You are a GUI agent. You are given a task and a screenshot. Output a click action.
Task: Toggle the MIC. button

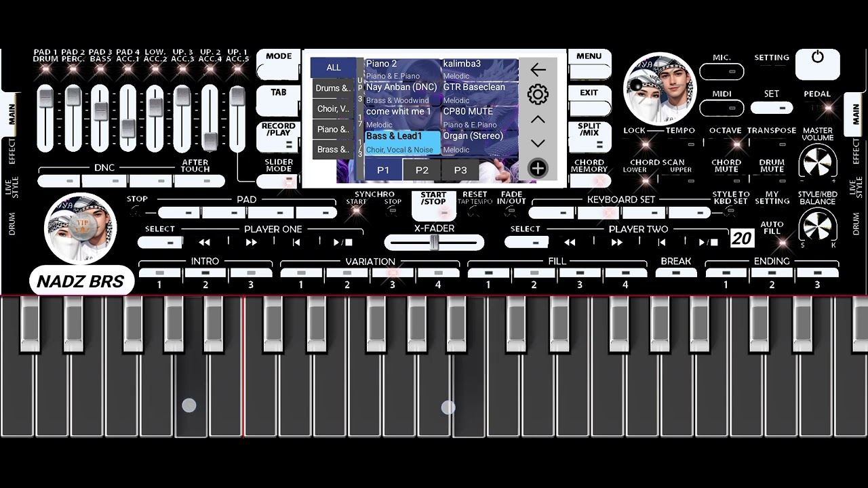click(x=722, y=71)
